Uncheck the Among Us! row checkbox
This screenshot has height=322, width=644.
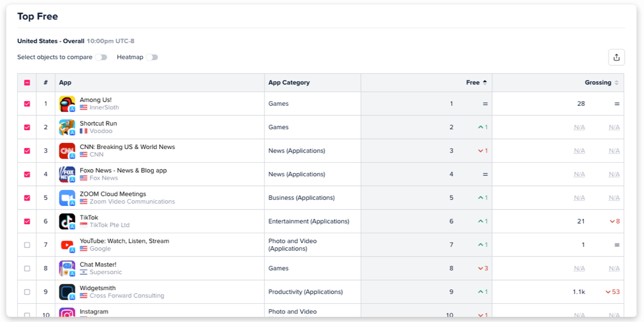click(x=27, y=104)
